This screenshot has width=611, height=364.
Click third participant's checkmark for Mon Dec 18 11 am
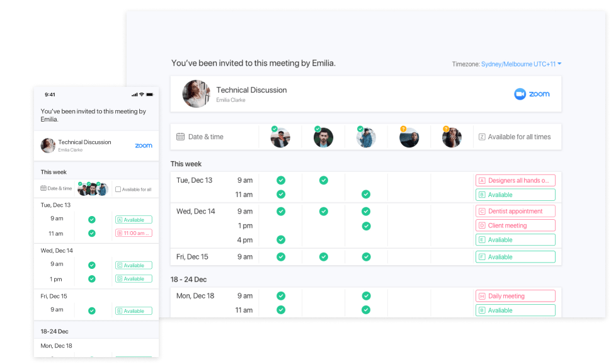point(366,310)
